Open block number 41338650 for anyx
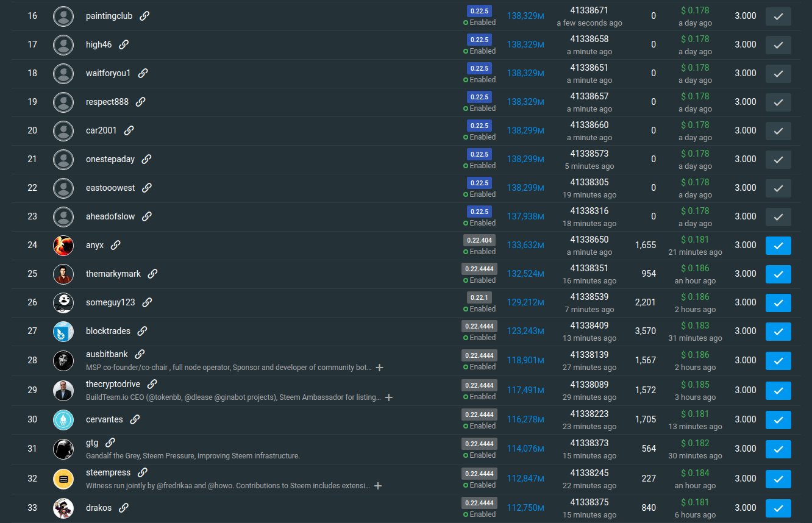The width and height of the screenshot is (812, 523). [589, 240]
